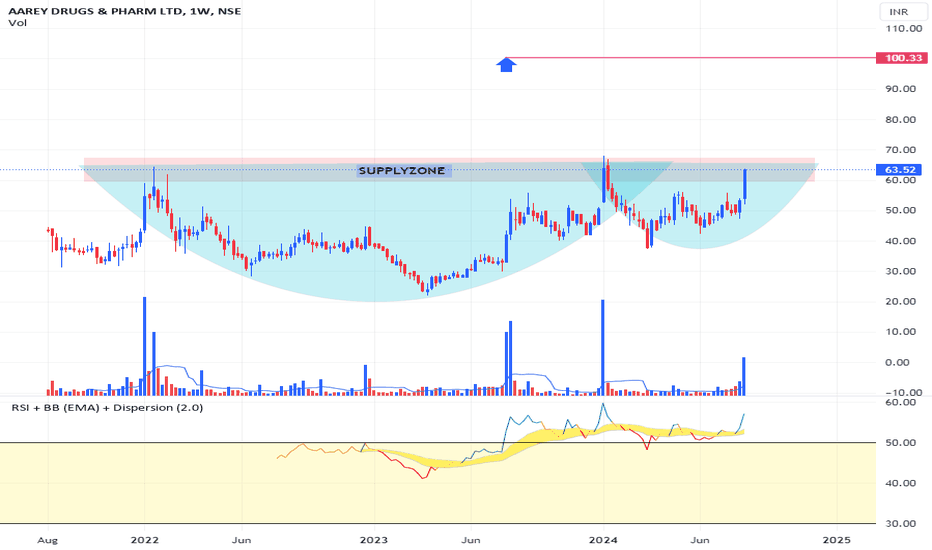Click the 10.00 price axis label
Screen dimensions: 932x550
900,332
